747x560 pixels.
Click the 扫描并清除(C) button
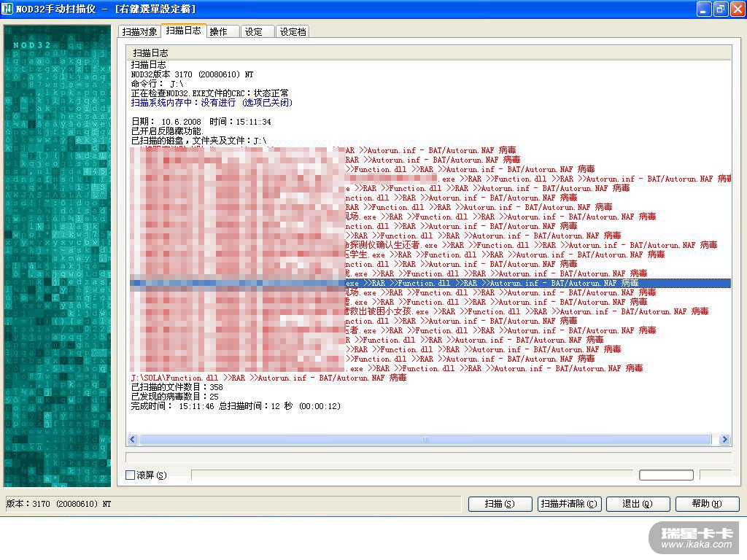(569, 503)
